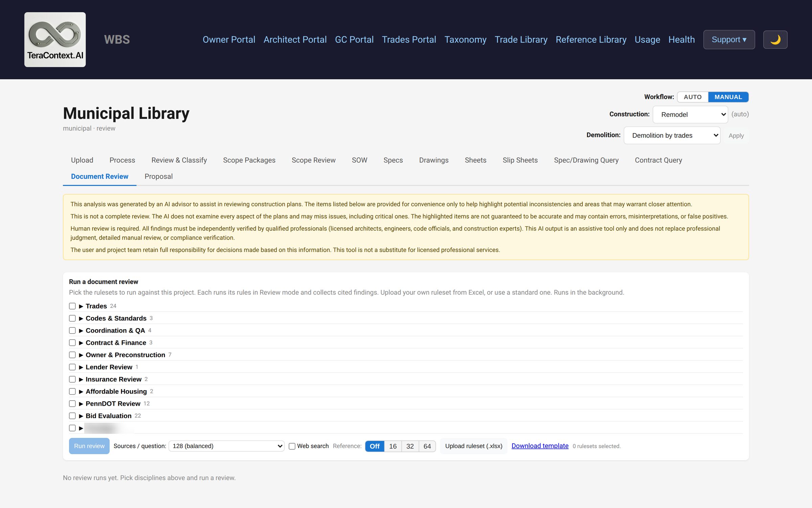Navigate to the Taxonomy link
The image size is (812, 508).
pos(465,40)
